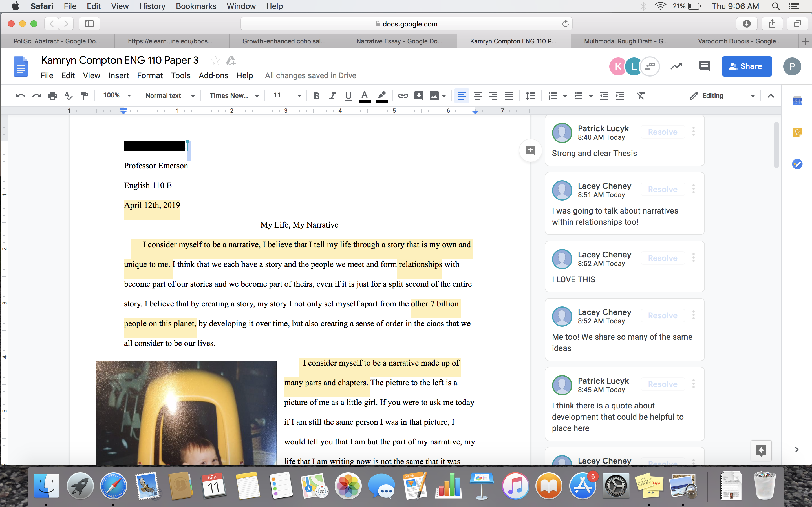Click the paint format roller icon

point(85,96)
